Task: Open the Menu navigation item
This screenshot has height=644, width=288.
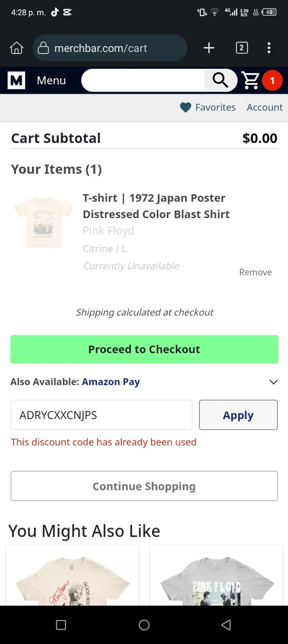Action: [x=51, y=80]
